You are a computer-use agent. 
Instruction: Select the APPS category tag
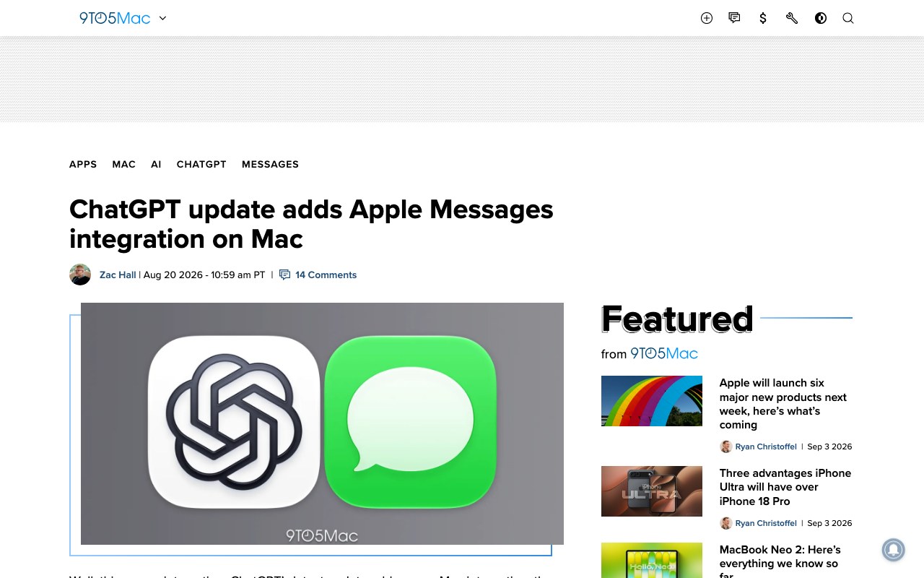pos(83,164)
